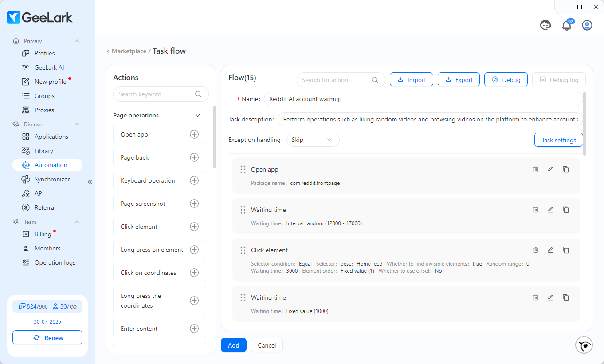
Task: Click the blue Add button
Action: coord(234,345)
